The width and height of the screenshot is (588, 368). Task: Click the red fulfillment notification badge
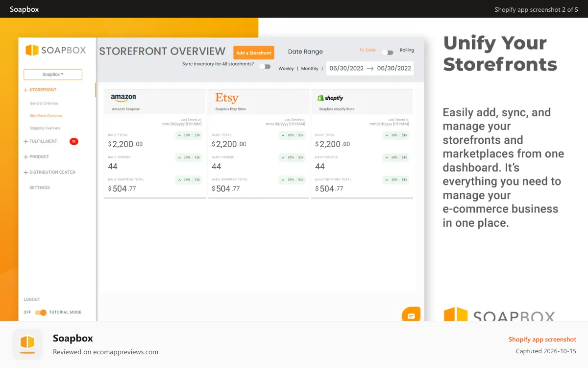pyautogui.click(x=74, y=141)
